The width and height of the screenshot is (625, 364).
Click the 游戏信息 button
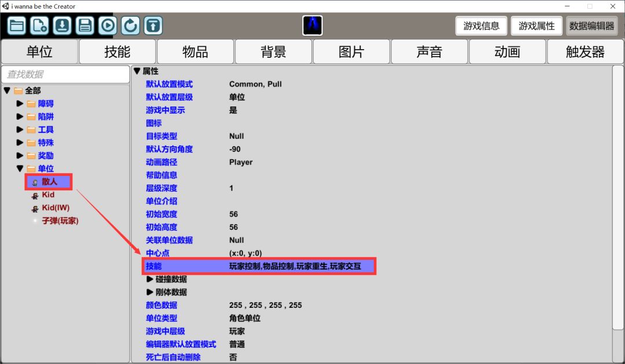click(x=481, y=26)
